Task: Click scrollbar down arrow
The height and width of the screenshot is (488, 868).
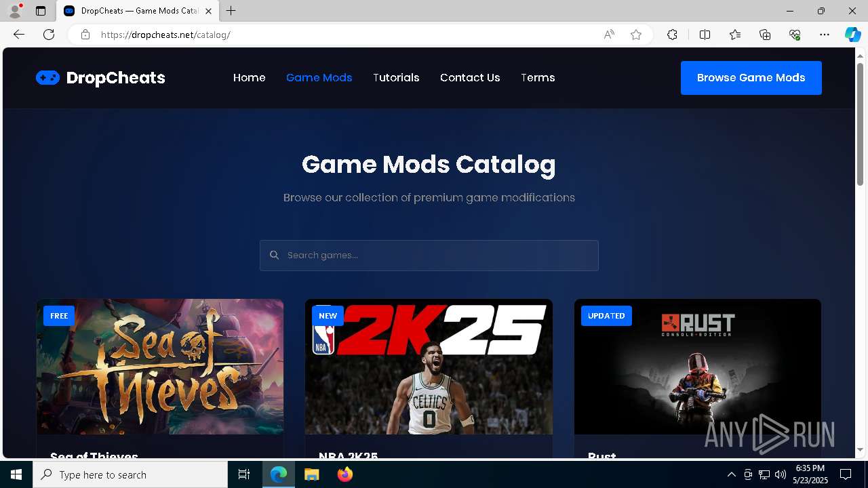Action: coord(861,449)
